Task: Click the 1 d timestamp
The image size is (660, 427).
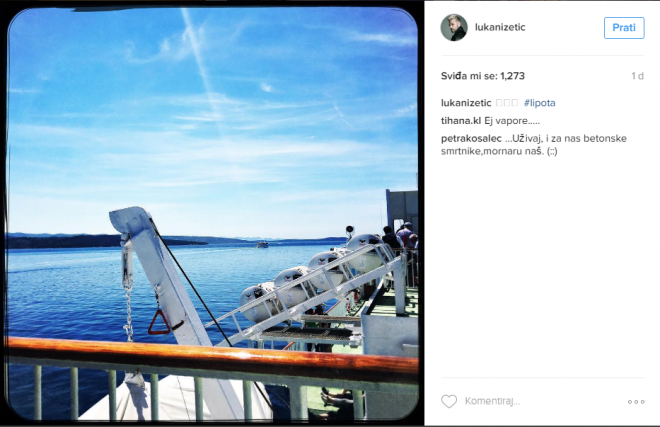Action: pyautogui.click(x=637, y=76)
